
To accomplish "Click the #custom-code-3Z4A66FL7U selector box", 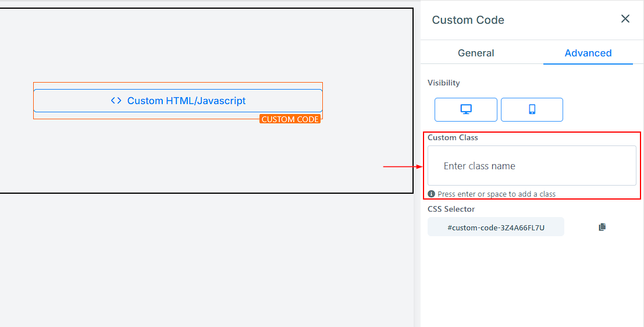I will (496, 228).
